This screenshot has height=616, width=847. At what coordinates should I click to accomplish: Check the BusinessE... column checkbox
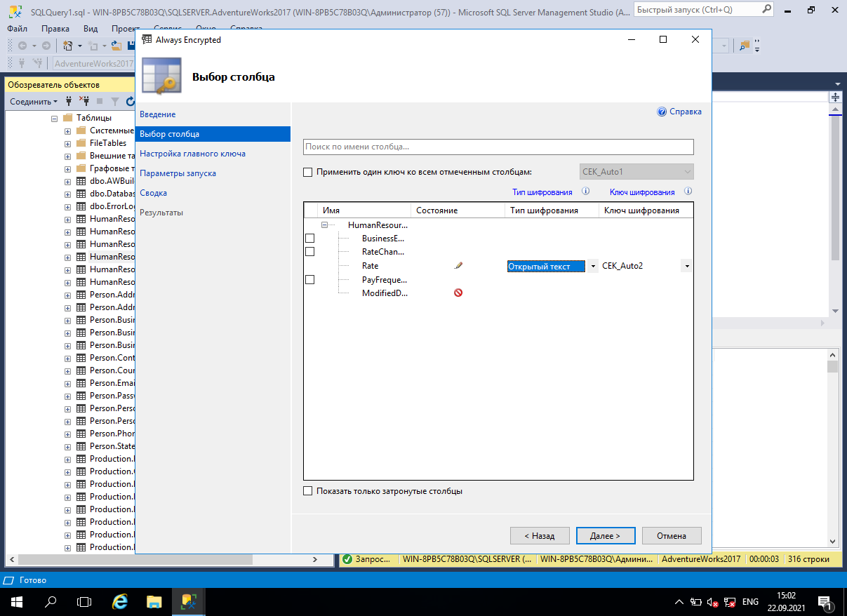[x=310, y=239]
